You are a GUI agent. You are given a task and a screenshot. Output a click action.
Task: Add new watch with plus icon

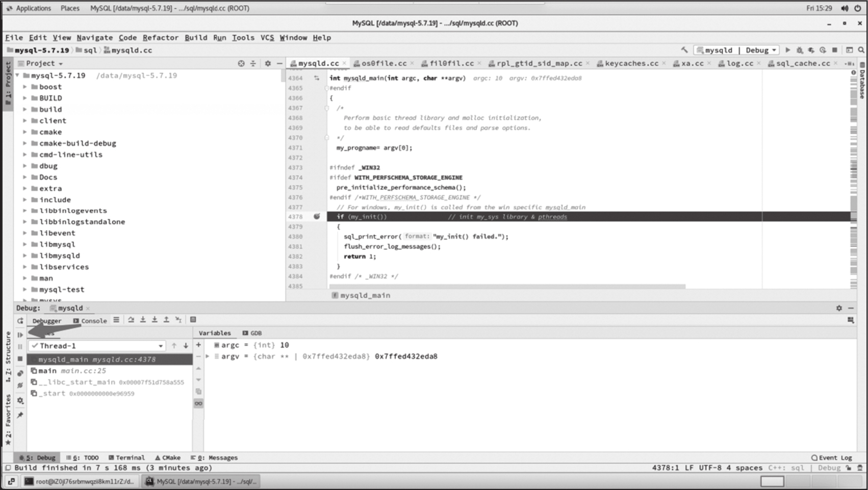pos(198,345)
